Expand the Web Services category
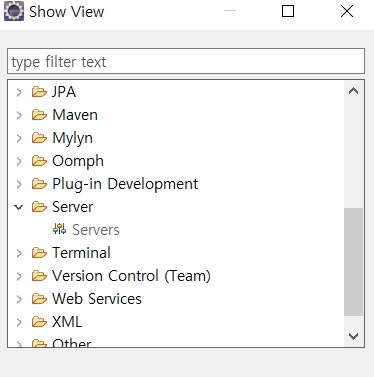 (19, 299)
